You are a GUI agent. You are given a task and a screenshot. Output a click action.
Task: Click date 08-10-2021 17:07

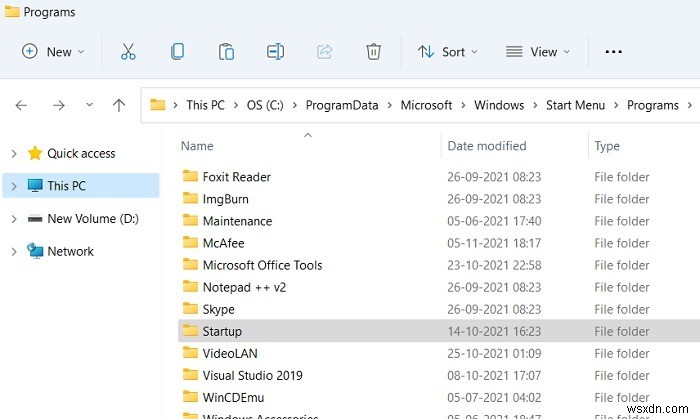494,376
